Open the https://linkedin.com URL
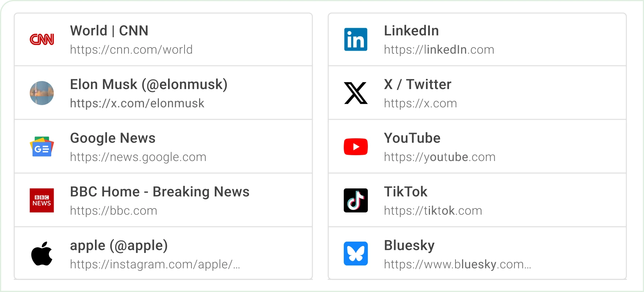The image size is (644, 292). pyautogui.click(x=439, y=50)
